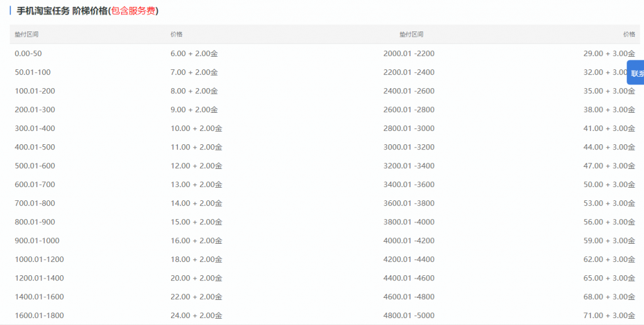Click price 16.00 + 2.00金

pos(196,241)
